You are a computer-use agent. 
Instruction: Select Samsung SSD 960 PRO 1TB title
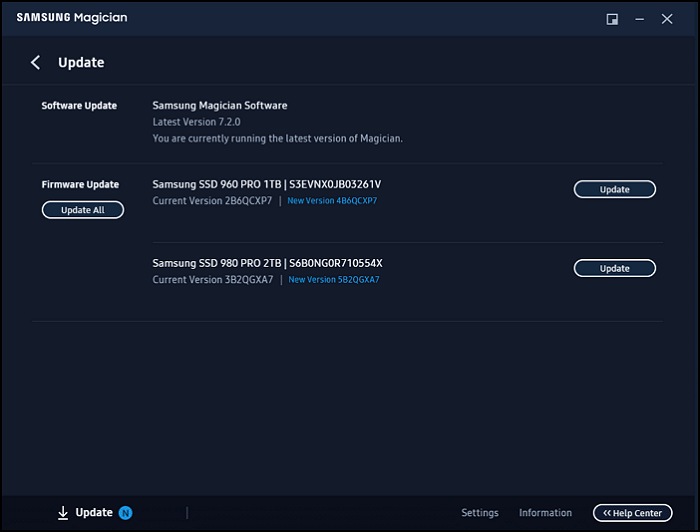tap(267, 184)
